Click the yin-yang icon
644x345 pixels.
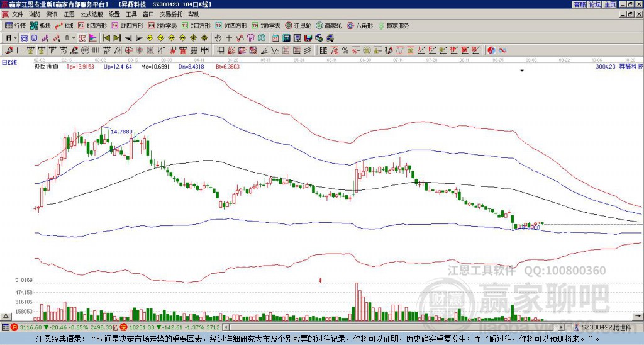[x=491, y=50]
